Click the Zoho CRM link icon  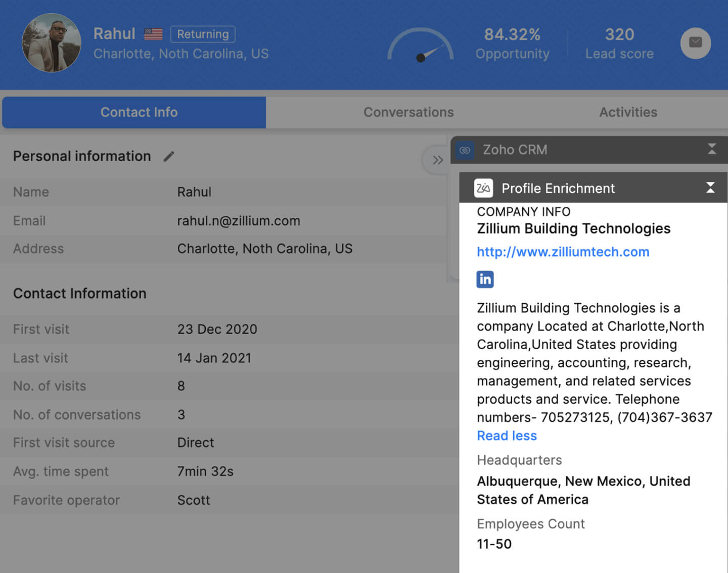465,150
